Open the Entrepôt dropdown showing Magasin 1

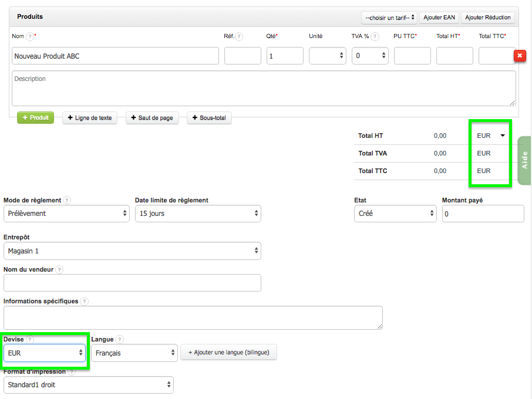132,250
